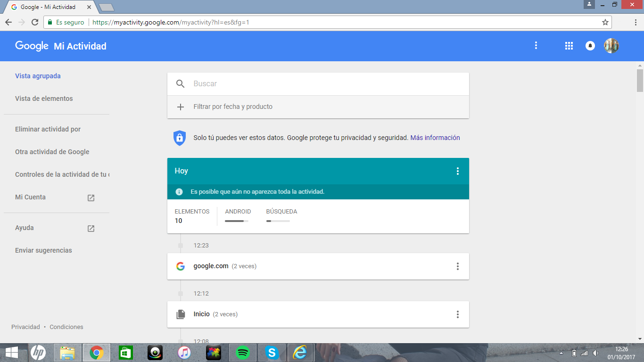This screenshot has width=644, height=362.
Task: Click the info icon in Hoy banner
Action: pos(179,192)
